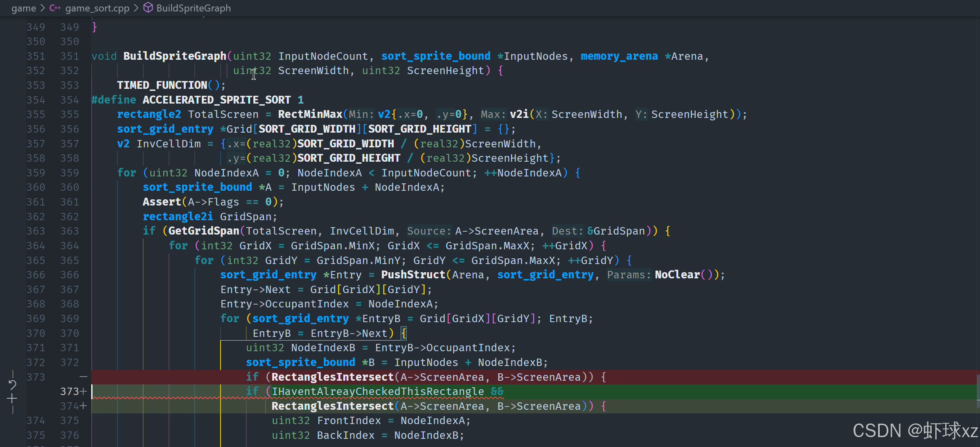Open the BuildSpriteGraph breadcrumb symbol dropdown
Viewport: 980px width, 447px height.
pos(194,8)
